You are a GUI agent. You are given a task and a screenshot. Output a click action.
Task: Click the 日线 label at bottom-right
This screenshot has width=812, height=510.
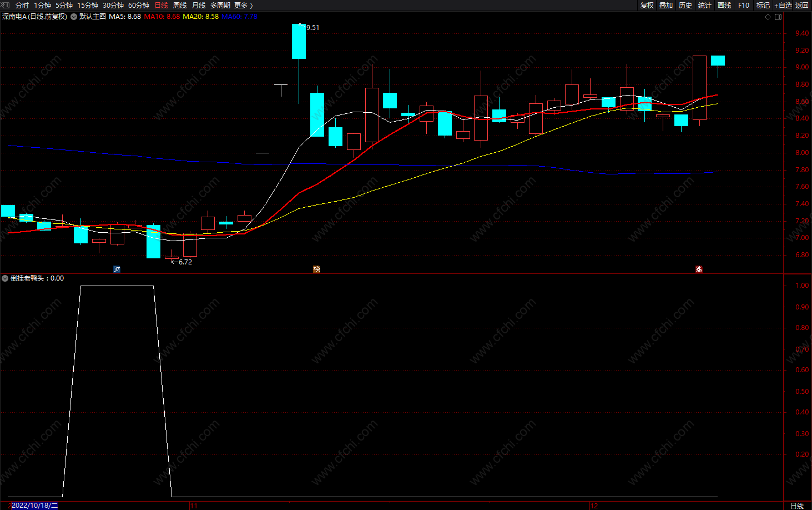pos(797,506)
